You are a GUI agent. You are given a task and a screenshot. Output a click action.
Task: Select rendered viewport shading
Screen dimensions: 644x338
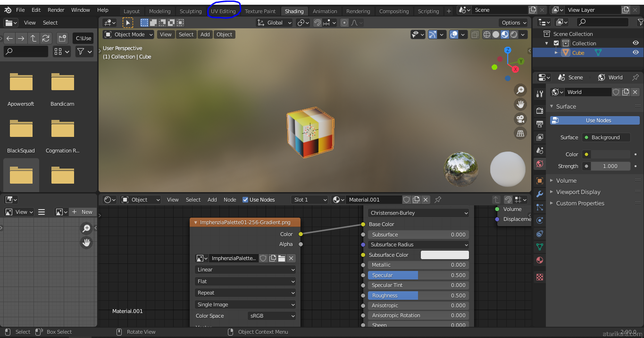[514, 34]
